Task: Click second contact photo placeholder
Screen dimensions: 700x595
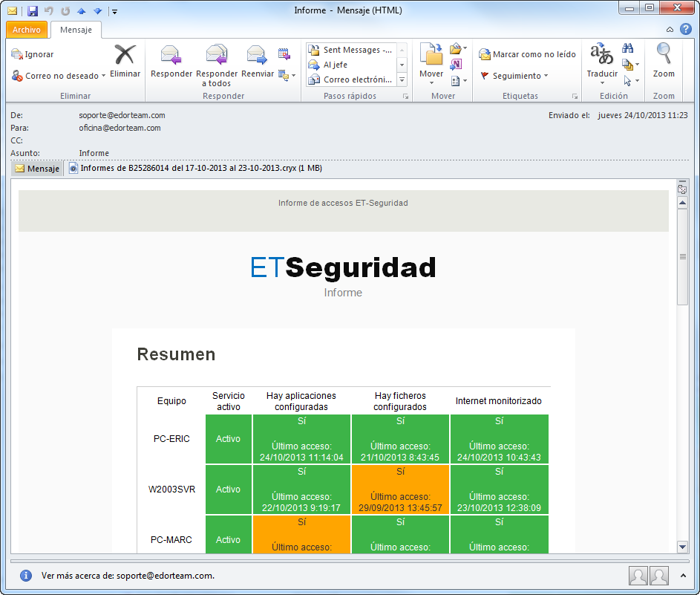Action: click(x=659, y=576)
